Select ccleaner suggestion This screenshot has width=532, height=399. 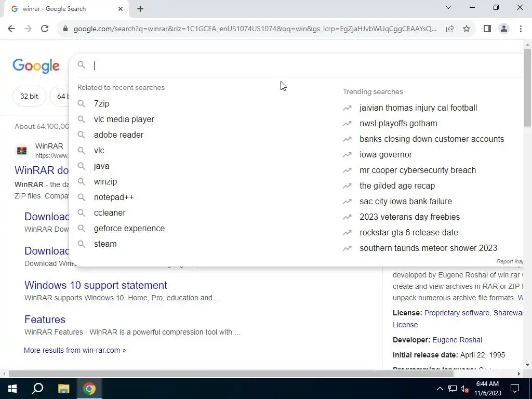[110, 213]
